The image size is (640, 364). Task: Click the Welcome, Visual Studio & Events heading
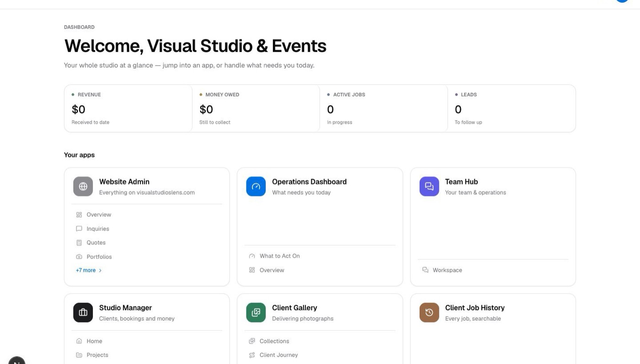195,46
